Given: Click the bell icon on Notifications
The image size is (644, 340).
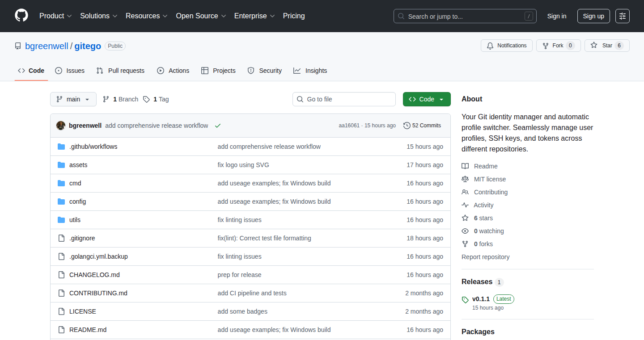Looking at the screenshot, I should (490, 46).
